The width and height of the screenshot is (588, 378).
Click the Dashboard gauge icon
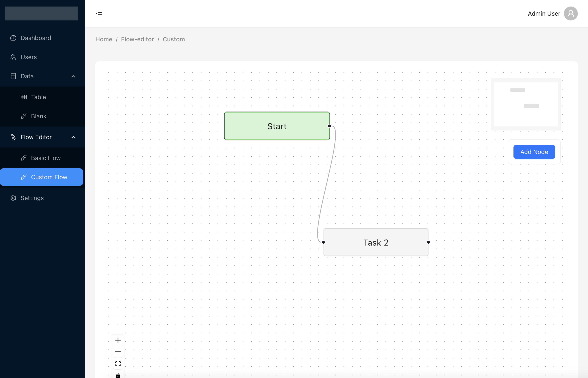(13, 38)
